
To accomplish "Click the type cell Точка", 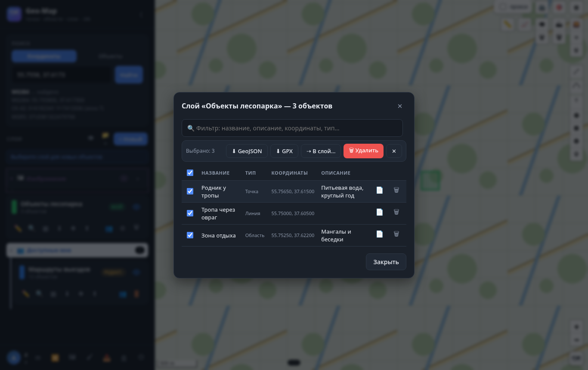I will click(252, 191).
